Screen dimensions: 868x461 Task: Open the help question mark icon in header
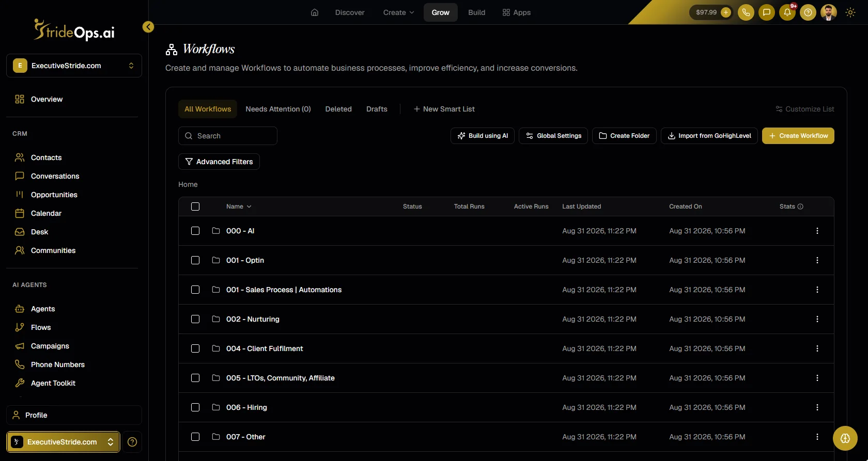click(x=808, y=12)
